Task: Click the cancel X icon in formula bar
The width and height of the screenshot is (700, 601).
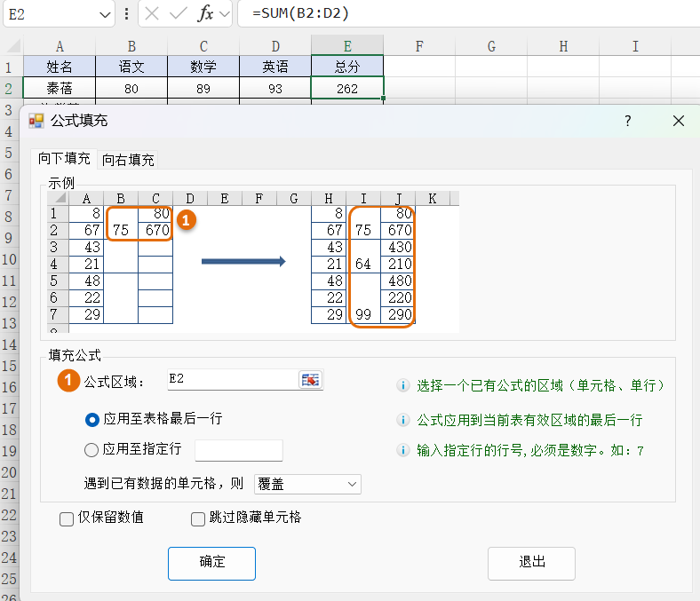Action: click(153, 13)
